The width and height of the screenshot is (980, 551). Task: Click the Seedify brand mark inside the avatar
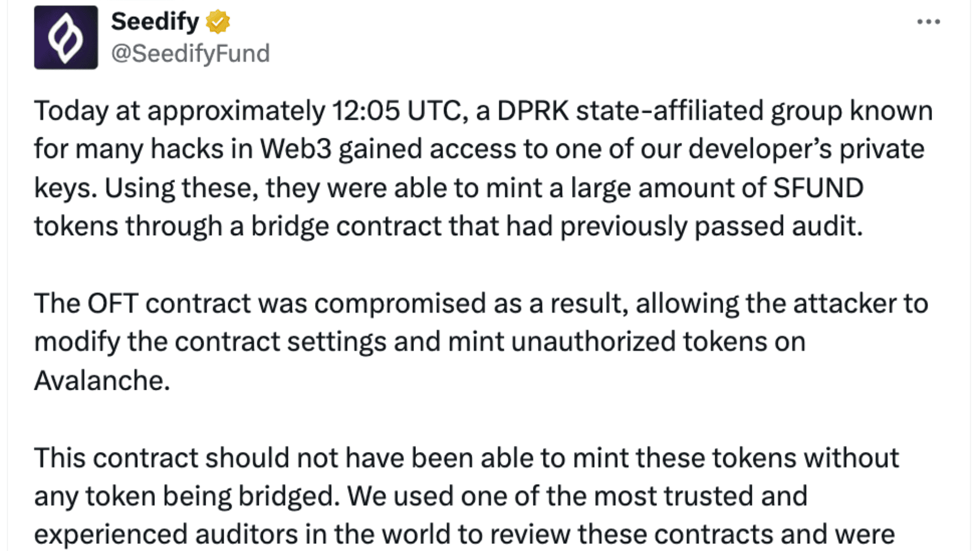(x=66, y=37)
